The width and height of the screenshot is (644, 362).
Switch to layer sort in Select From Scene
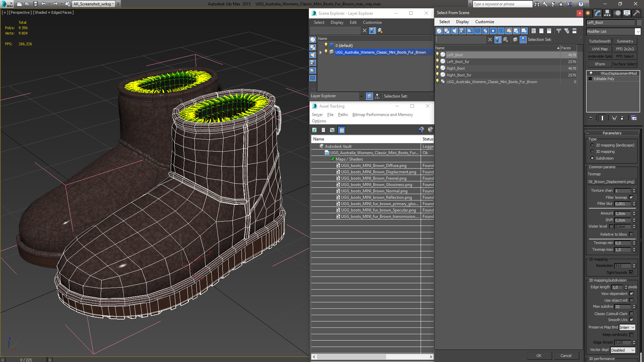pos(515,40)
